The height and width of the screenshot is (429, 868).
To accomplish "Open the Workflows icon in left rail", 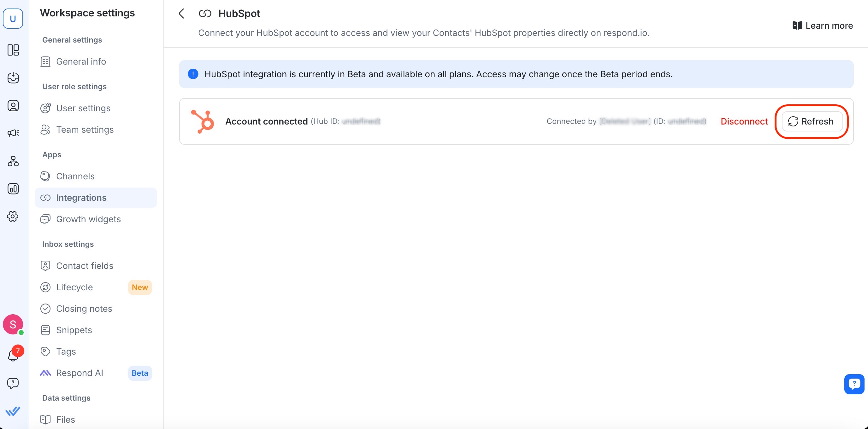I will [x=13, y=161].
